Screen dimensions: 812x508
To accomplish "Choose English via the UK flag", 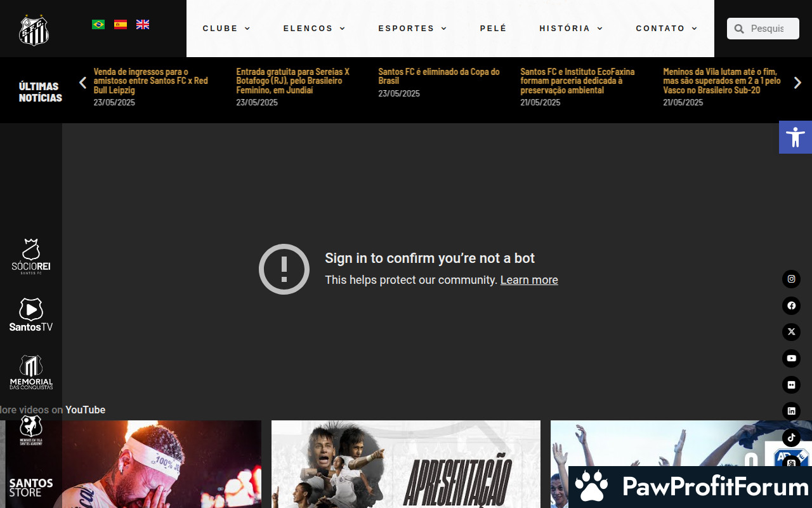I will coord(143,24).
